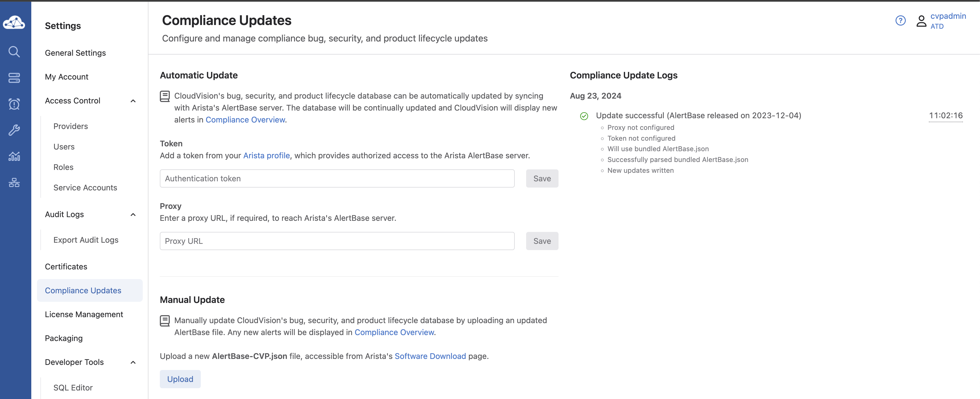Open the metrics chart sidebar icon

(14, 156)
